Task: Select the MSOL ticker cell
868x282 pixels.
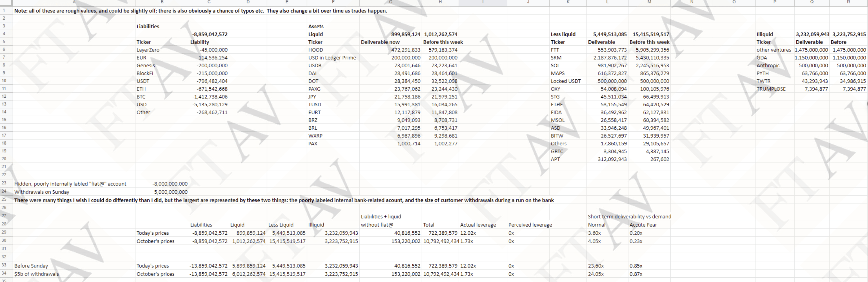Action: click(x=558, y=120)
